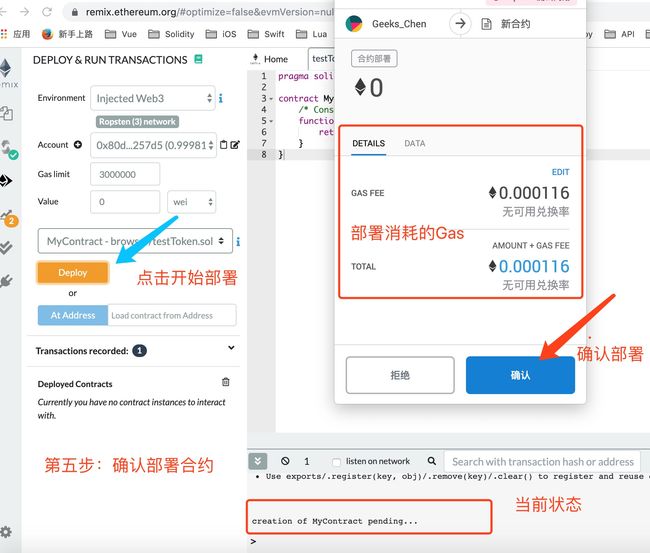Open the File explorers sidebar icon
Image resolution: width=650 pixels, height=553 pixels.
(x=6, y=113)
